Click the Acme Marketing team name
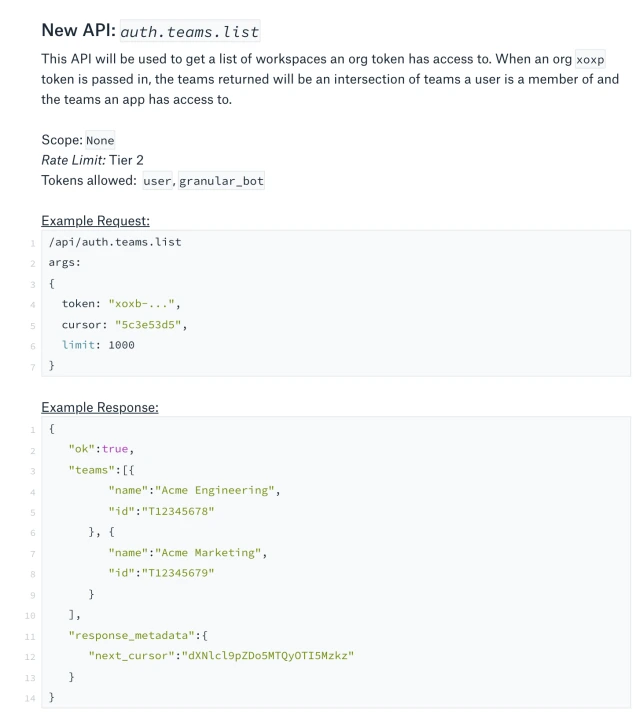The image size is (640, 719). [x=208, y=553]
